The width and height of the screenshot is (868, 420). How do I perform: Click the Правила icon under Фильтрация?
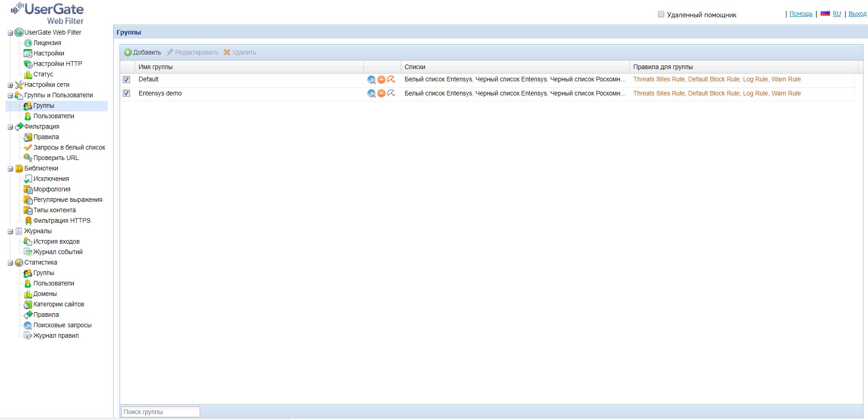28,137
